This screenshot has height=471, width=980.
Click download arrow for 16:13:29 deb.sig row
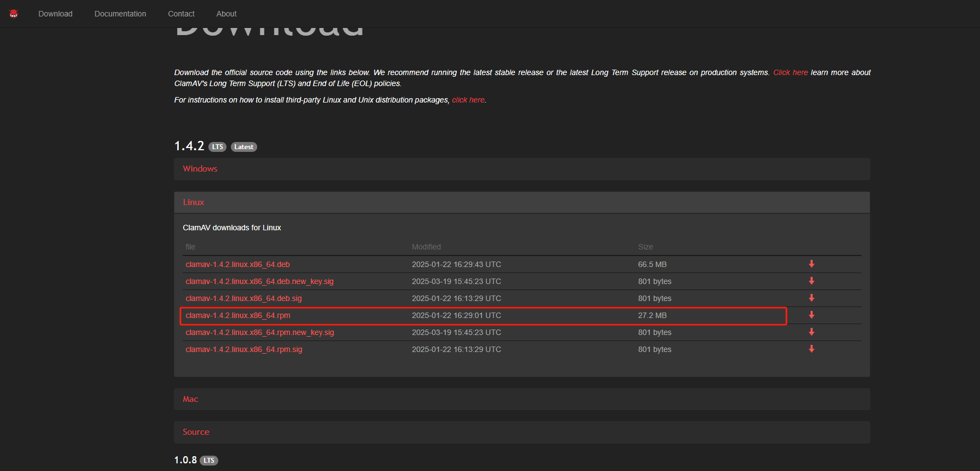(812, 298)
